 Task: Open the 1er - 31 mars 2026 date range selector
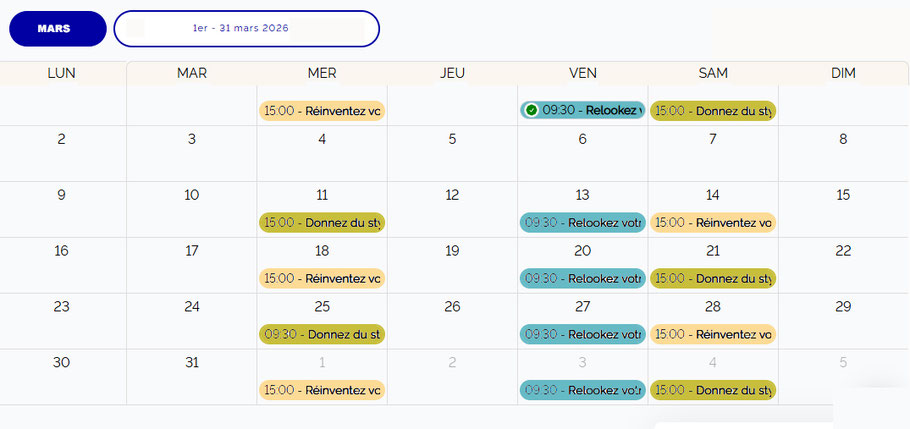point(246,29)
